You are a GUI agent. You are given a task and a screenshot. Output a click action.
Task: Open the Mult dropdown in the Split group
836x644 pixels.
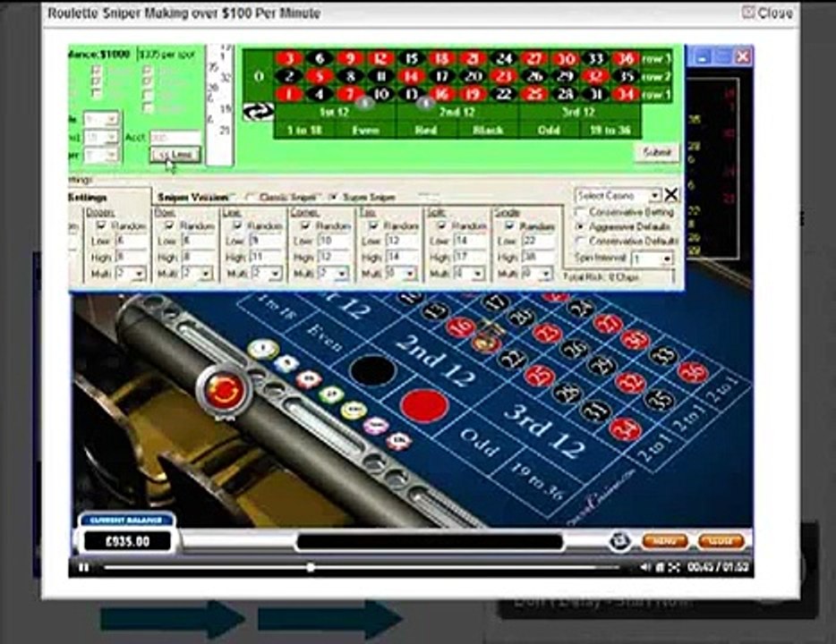pos(469,274)
